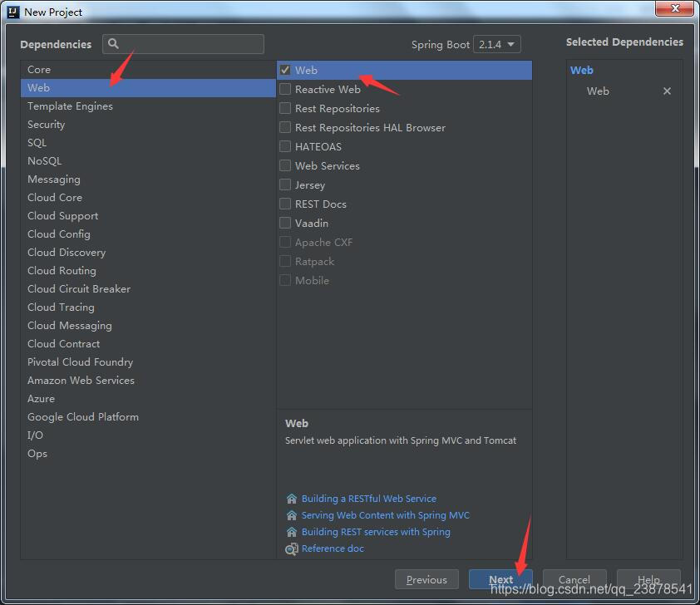Viewport: 700px width, 605px height.
Task: Remove Web from Selected Dependencies with X
Action: (667, 91)
